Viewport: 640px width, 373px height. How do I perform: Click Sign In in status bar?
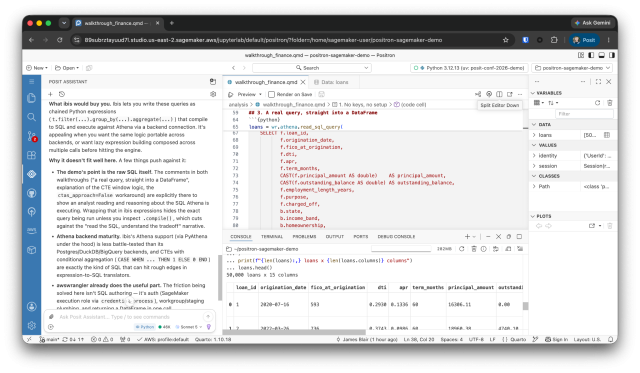click(x=556, y=339)
